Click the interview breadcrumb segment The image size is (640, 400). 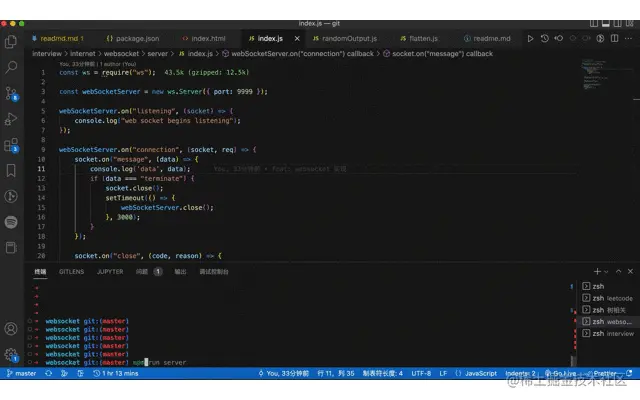[47, 53]
